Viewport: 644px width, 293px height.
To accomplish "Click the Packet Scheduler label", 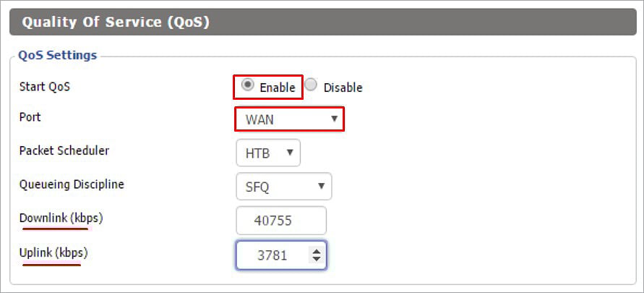I will point(64,150).
